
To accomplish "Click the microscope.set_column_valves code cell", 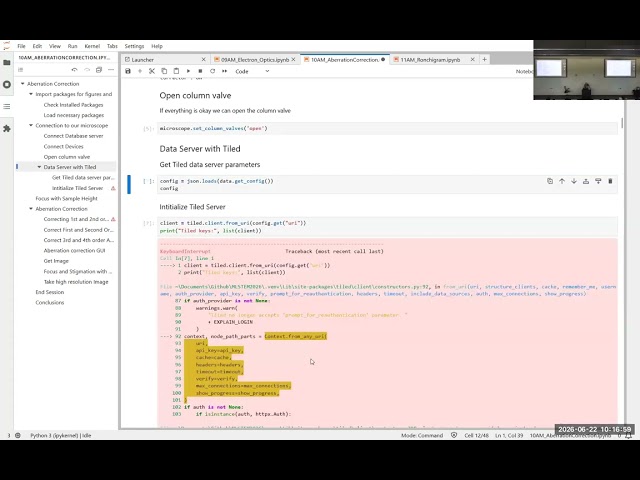I will (x=388, y=128).
